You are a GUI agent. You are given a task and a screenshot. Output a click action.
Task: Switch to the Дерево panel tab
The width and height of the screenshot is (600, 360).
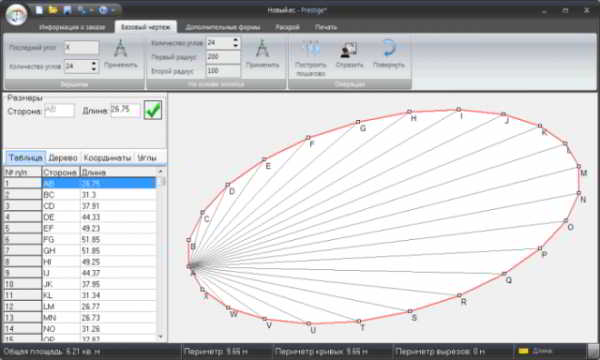click(x=63, y=158)
